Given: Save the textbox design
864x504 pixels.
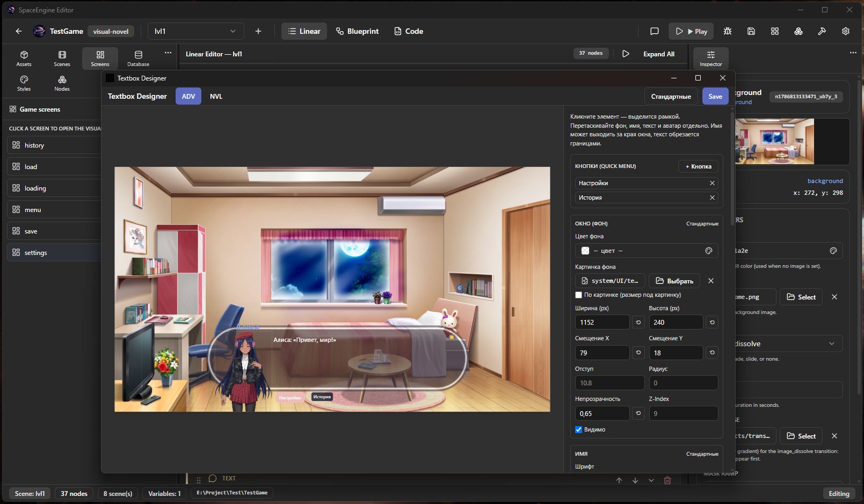Looking at the screenshot, I should tap(715, 96).
